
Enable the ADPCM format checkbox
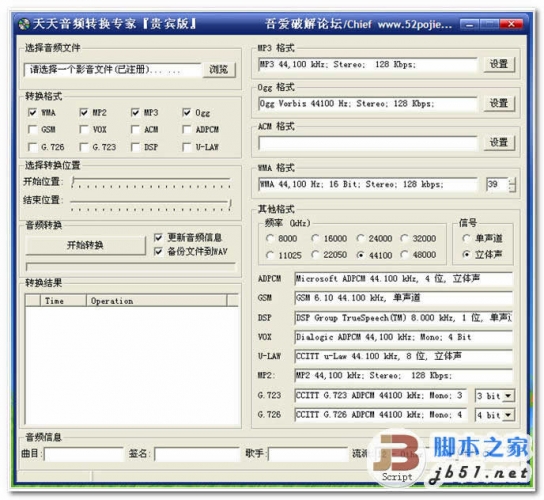click(187, 129)
